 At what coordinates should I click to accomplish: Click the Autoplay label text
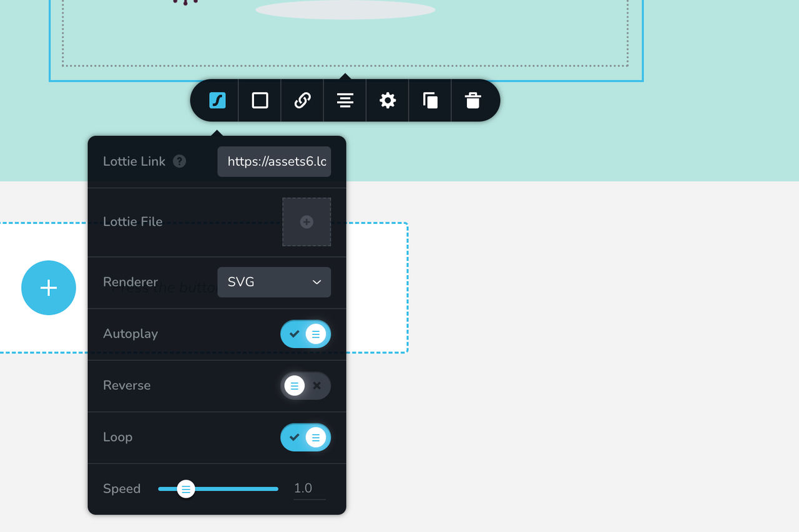130,334
